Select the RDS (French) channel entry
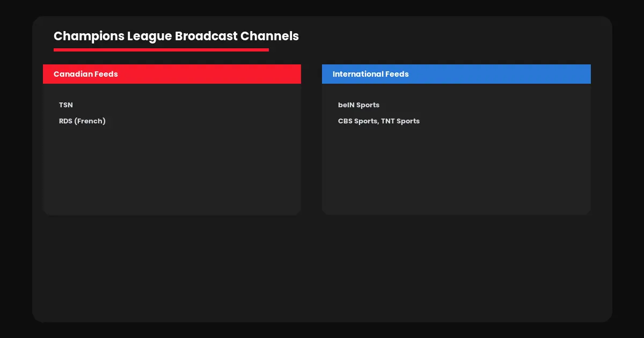The width and height of the screenshot is (644, 338). 82,121
